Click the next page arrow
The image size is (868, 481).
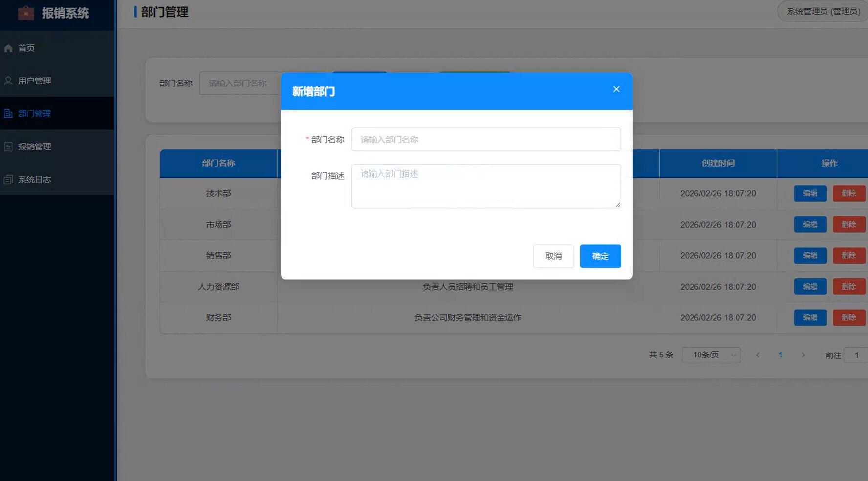click(x=803, y=355)
